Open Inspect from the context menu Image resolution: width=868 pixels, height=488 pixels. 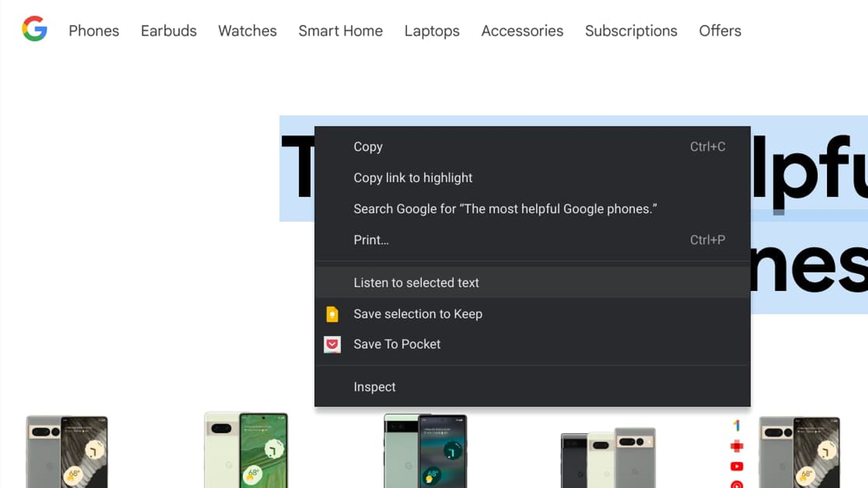point(374,387)
